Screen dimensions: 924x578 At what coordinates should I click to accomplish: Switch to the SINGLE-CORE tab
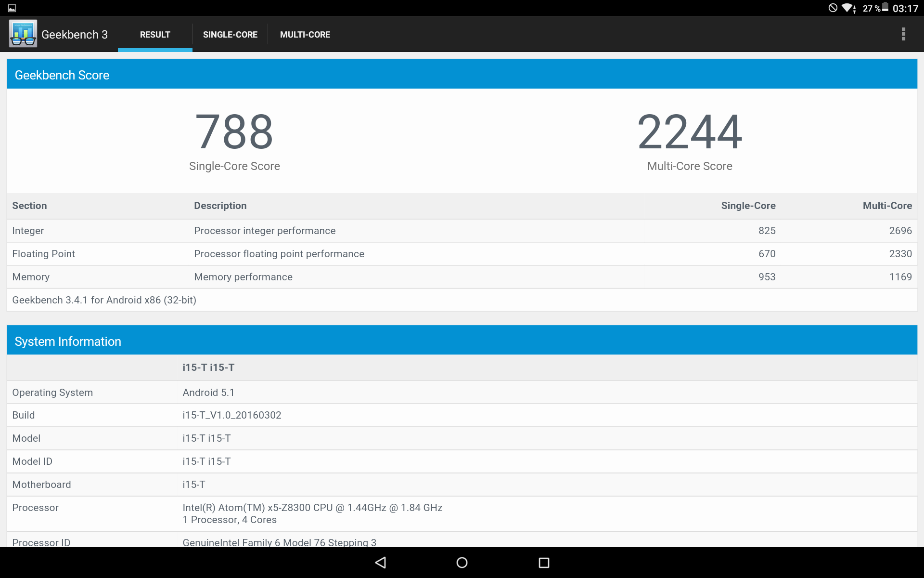coord(230,35)
